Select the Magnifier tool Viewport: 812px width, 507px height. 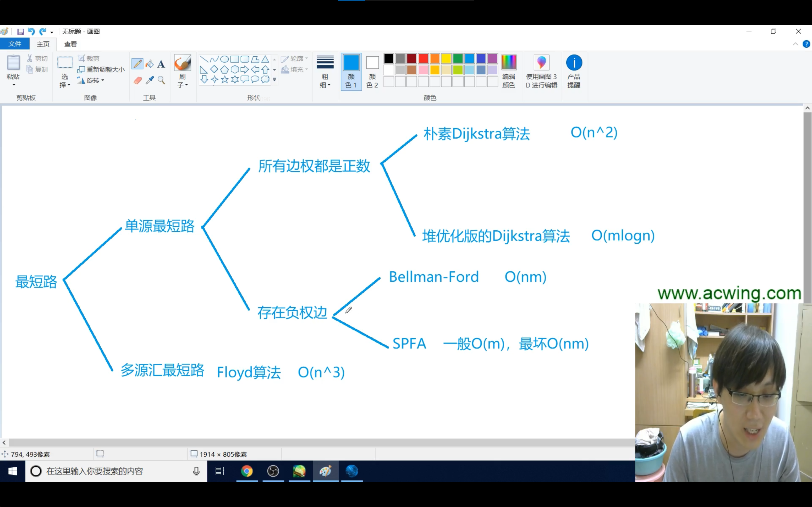point(161,80)
